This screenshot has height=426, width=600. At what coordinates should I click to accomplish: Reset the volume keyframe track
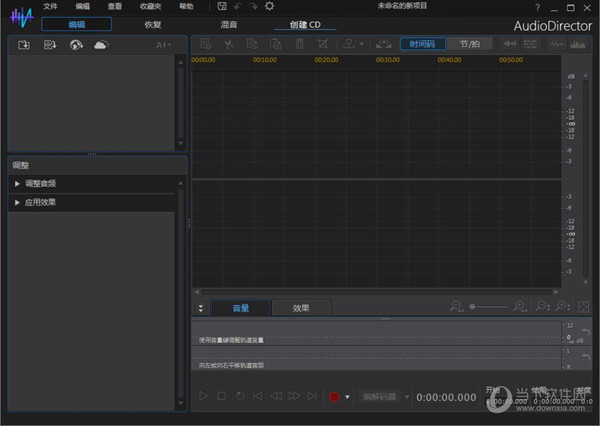[x=586, y=331]
